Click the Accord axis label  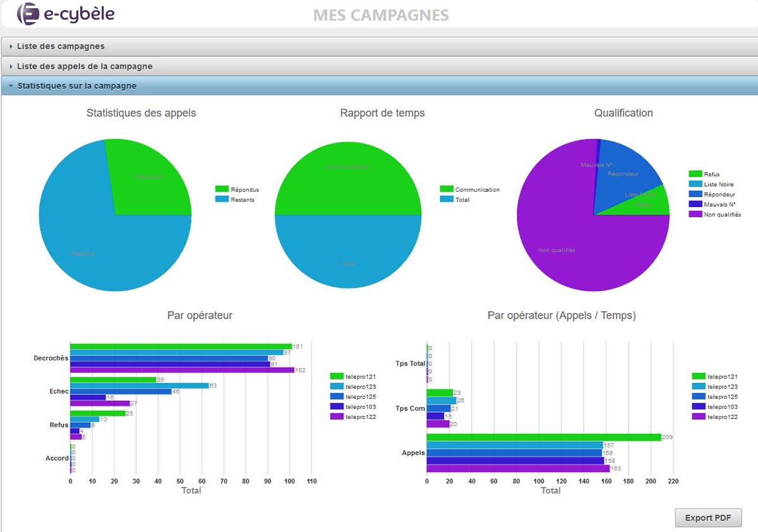click(x=57, y=459)
